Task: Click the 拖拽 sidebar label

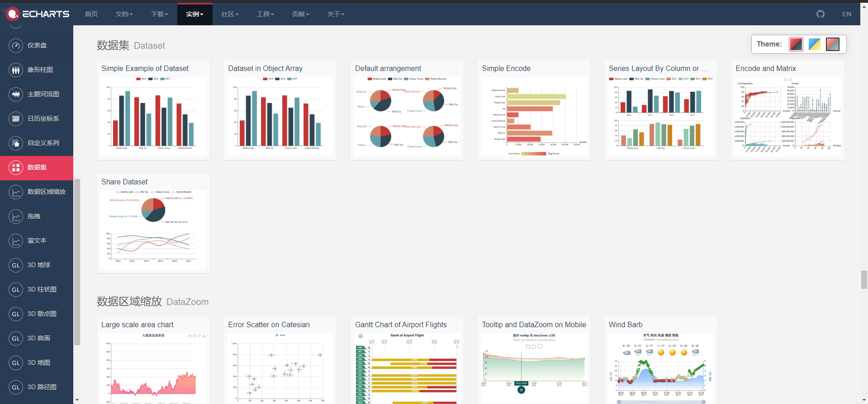Action: click(34, 216)
